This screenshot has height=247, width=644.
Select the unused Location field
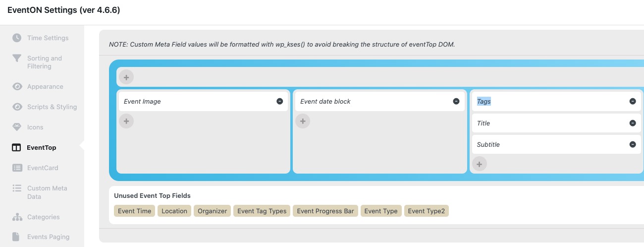click(x=174, y=211)
